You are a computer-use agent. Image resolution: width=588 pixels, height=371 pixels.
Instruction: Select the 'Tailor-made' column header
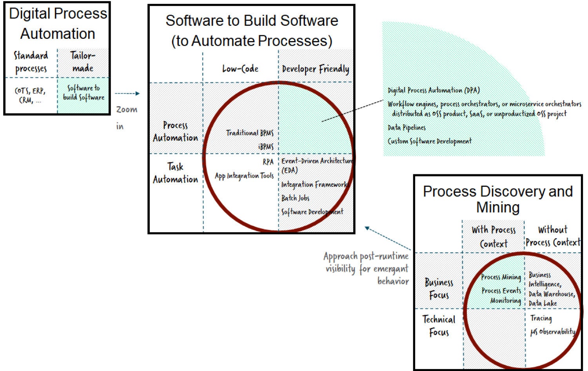point(83,62)
